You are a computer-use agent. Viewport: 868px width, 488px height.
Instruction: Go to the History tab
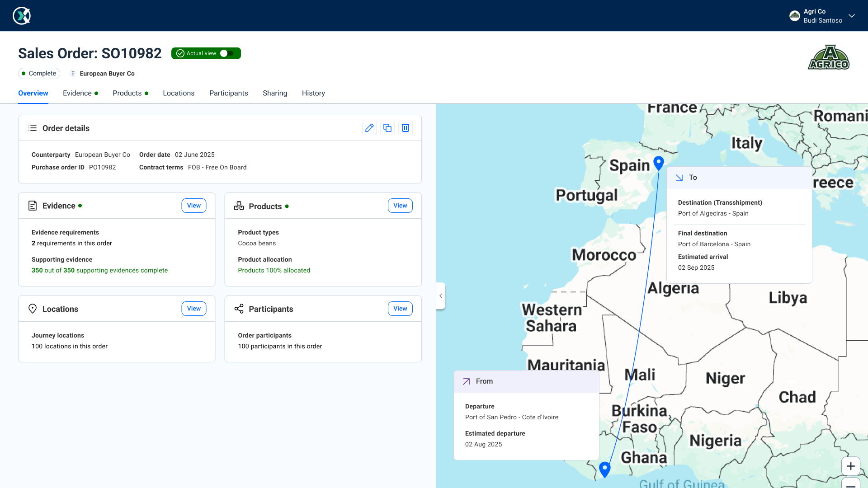tap(313, 93)
